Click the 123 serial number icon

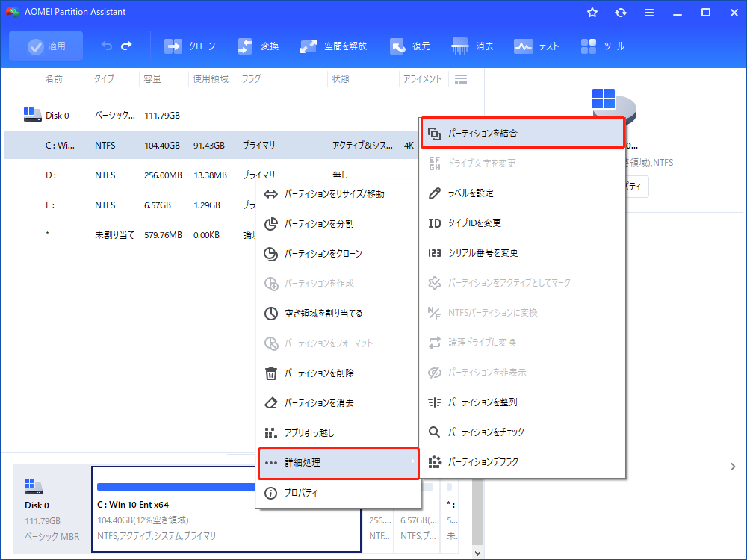coord(434,253)
